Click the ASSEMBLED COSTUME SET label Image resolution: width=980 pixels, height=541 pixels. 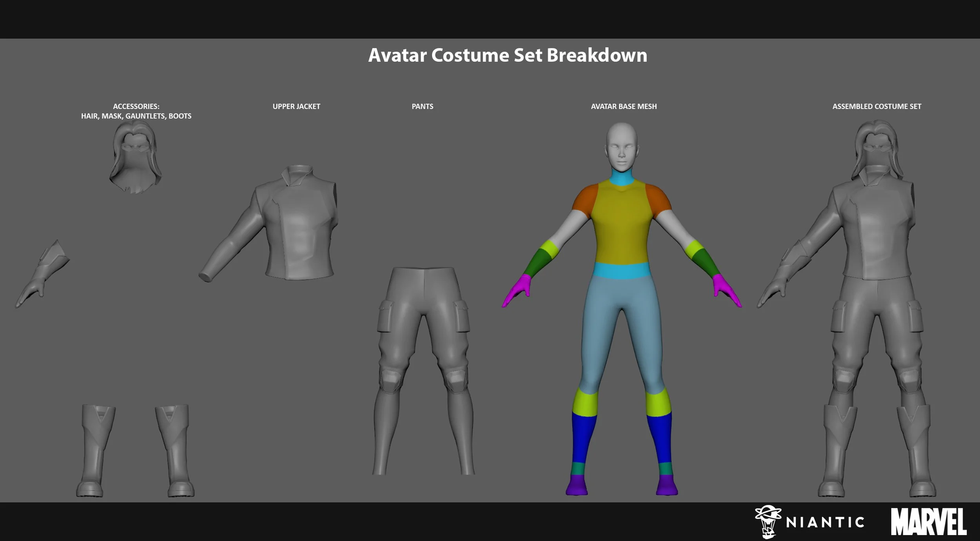click(877, 107)
